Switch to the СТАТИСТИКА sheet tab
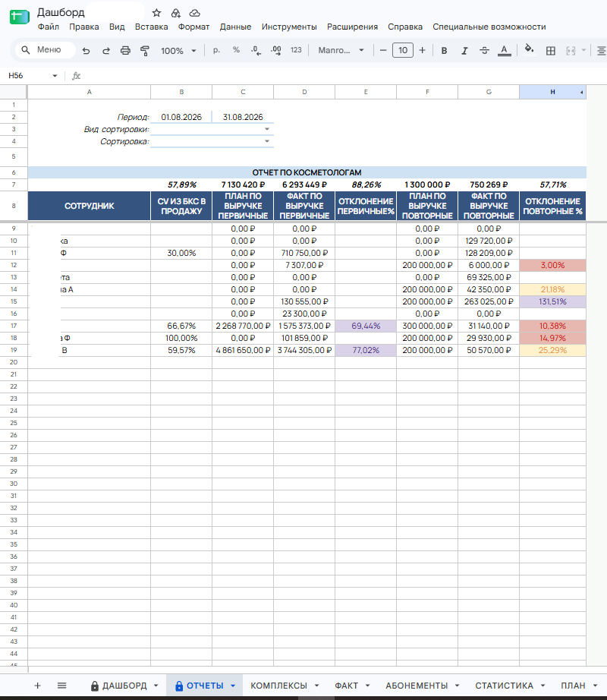The image size is (607, 700). (x=504, y=686)
